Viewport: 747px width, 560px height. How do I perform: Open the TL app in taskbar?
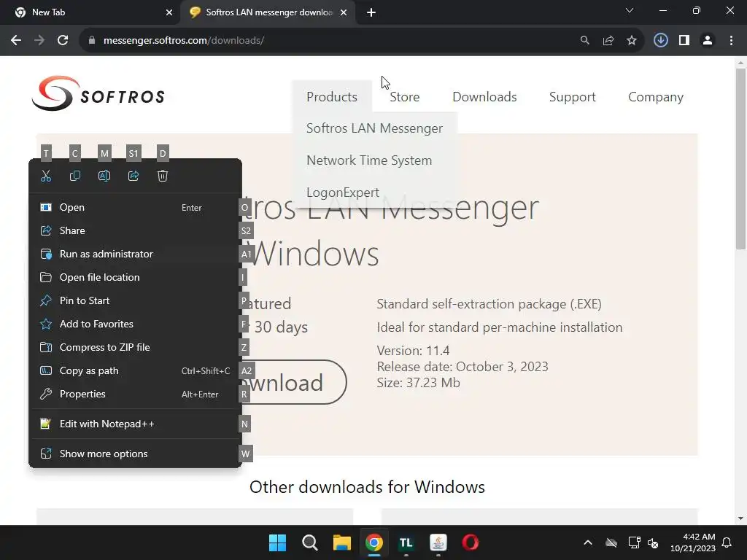coord(406,542)
